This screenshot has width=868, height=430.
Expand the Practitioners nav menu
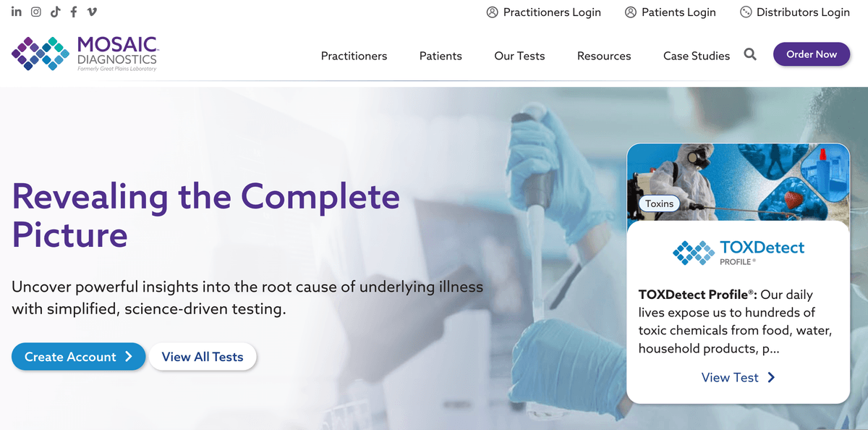click(x=354, y=56)
